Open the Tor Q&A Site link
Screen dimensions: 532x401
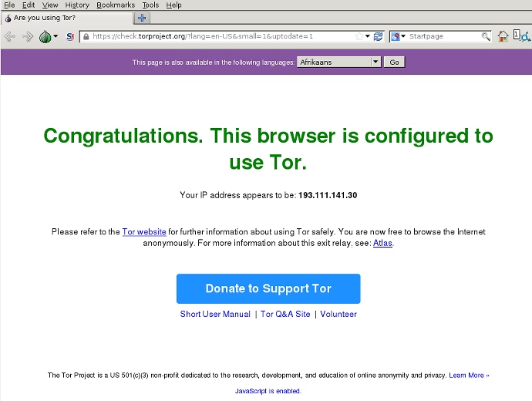[x=285, y=314]
